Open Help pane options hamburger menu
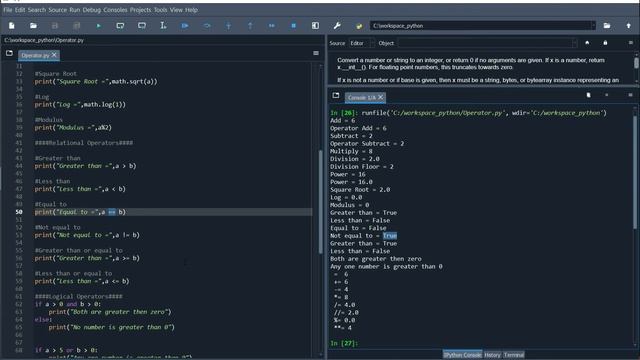Image resolution: width=640 pixels, height=360 pixels. (631, 43)
